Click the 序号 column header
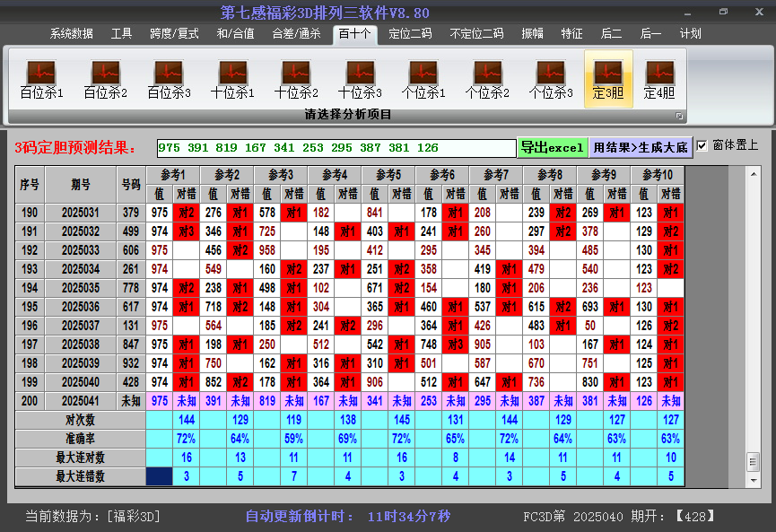The image size is (776, 532). (x=30, y=185)
